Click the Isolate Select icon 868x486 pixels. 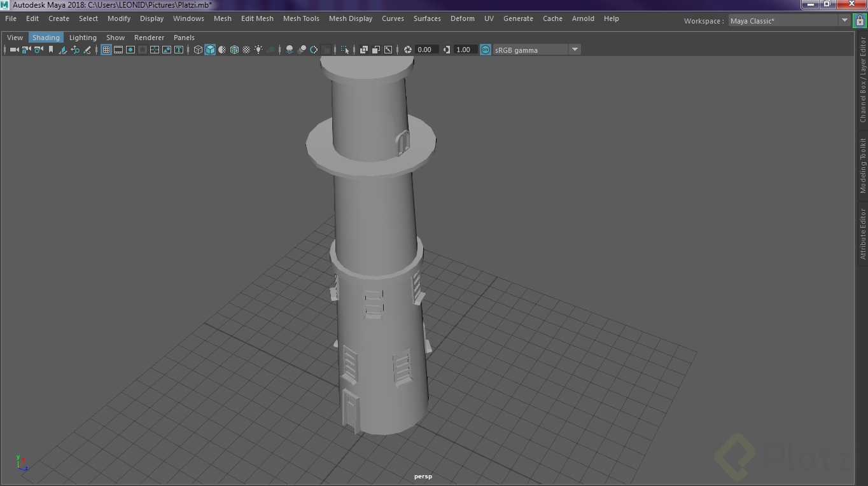344,50
